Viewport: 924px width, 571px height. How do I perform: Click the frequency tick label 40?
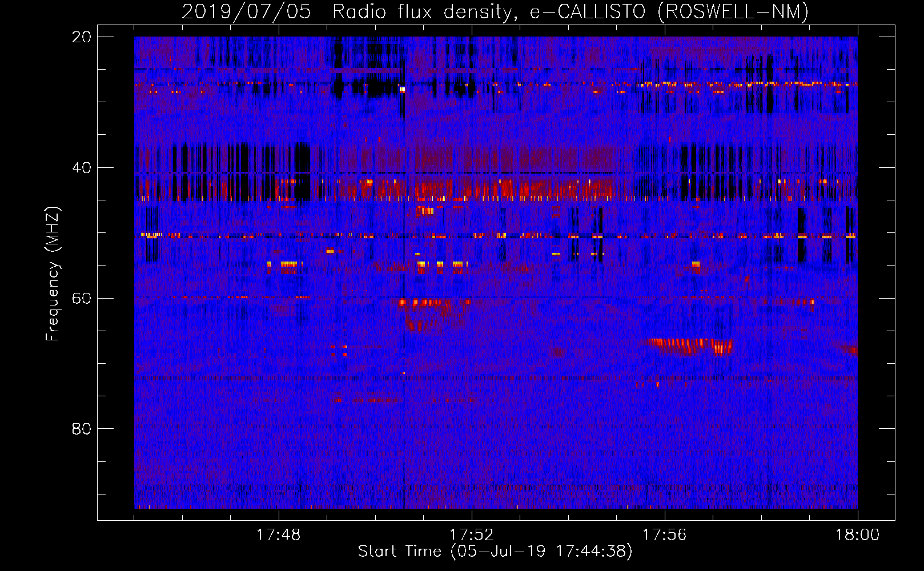[82, 168]
